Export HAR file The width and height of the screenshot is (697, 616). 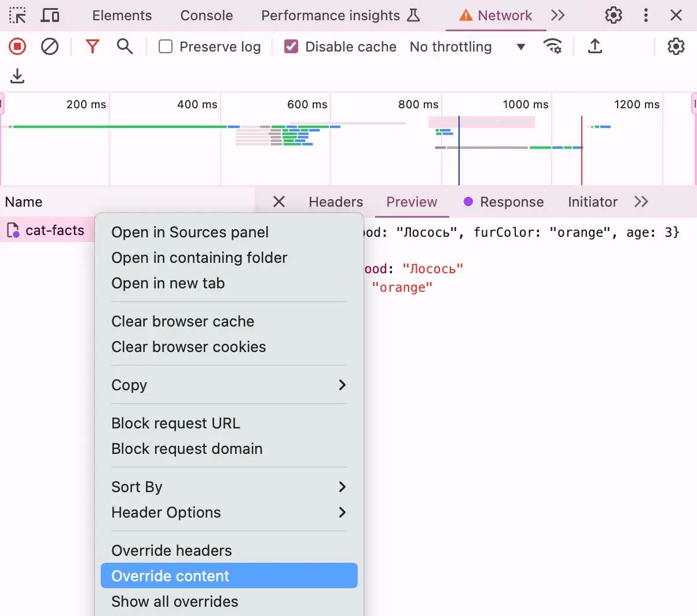(595, 46)
